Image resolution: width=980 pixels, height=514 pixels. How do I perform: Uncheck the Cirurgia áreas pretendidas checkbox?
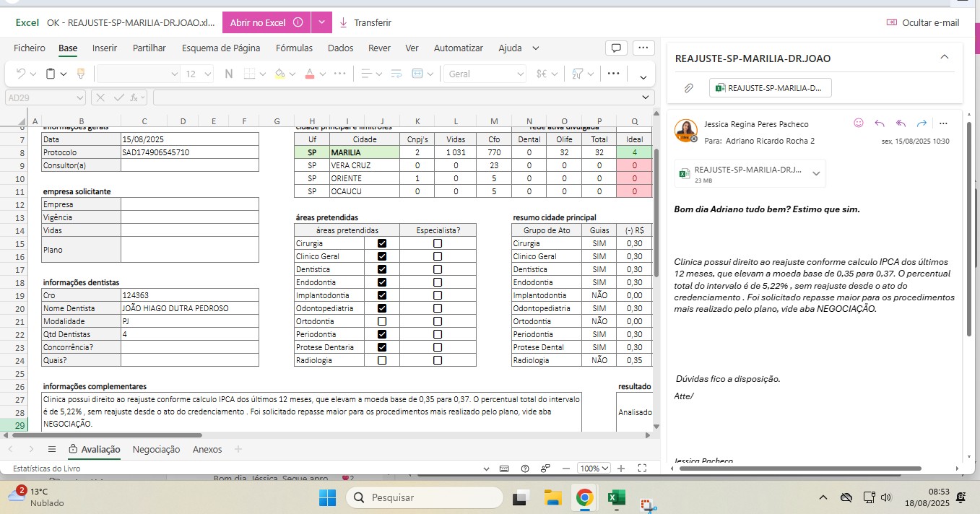tap(382, 243)
